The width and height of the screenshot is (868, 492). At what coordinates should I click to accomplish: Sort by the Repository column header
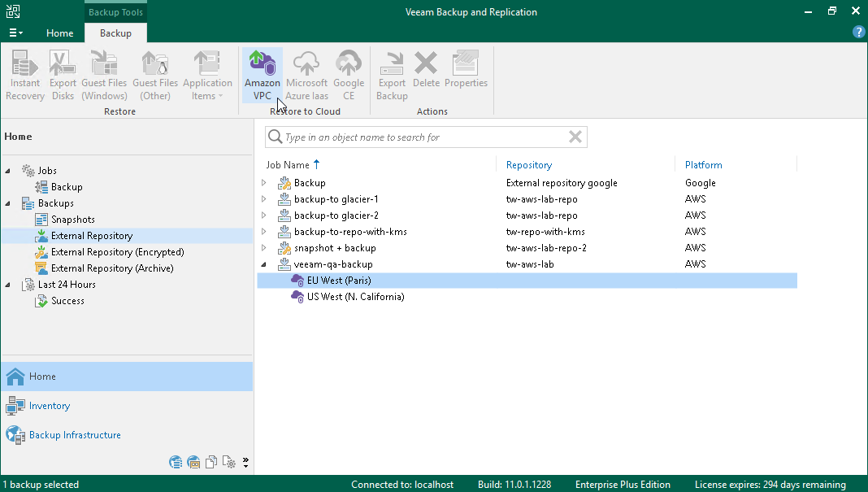(x=528, y=165)
